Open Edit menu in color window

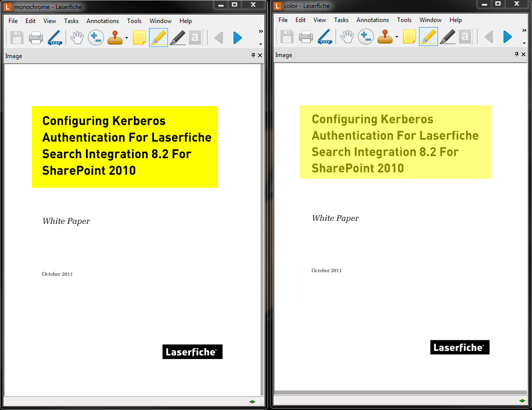click(x=300, y=20)
